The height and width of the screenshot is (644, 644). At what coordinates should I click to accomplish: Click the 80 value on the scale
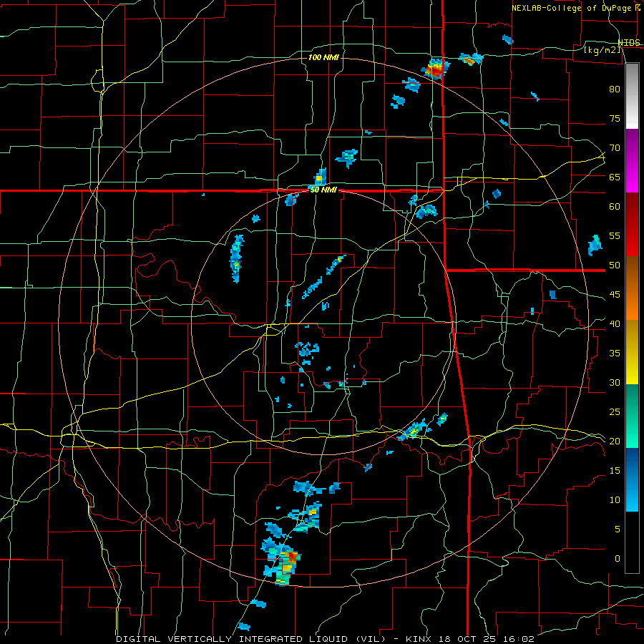pyautogui.click(x=615, y=89)
